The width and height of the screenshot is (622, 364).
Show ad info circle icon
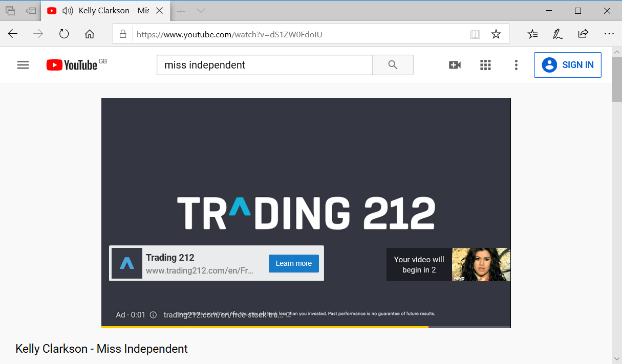153,315
